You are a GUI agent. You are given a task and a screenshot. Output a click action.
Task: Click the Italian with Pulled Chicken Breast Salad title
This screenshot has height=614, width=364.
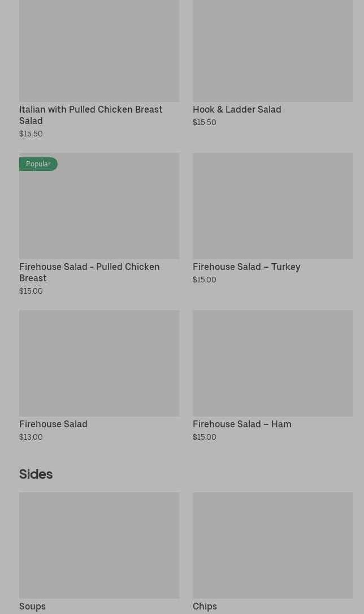point(90,115)
